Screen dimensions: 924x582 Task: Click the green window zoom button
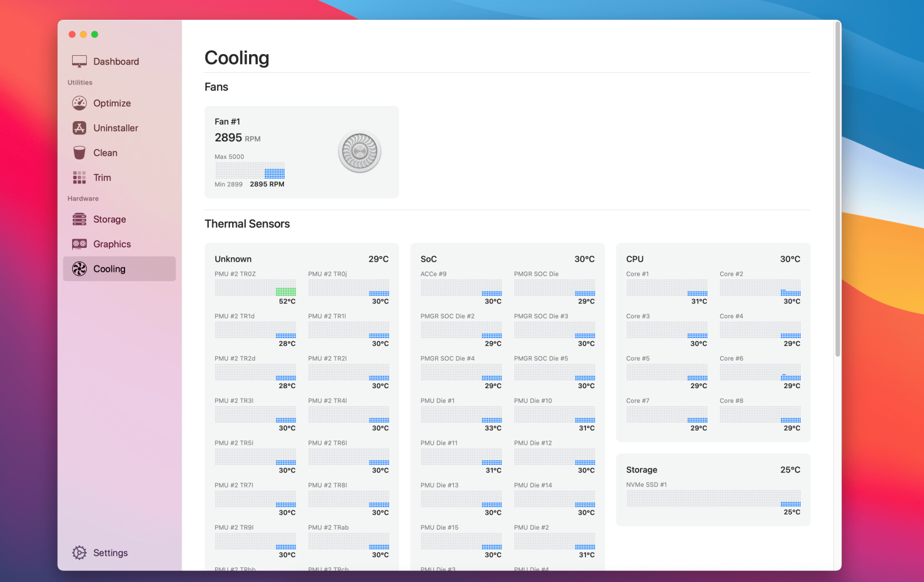(95, 34)
